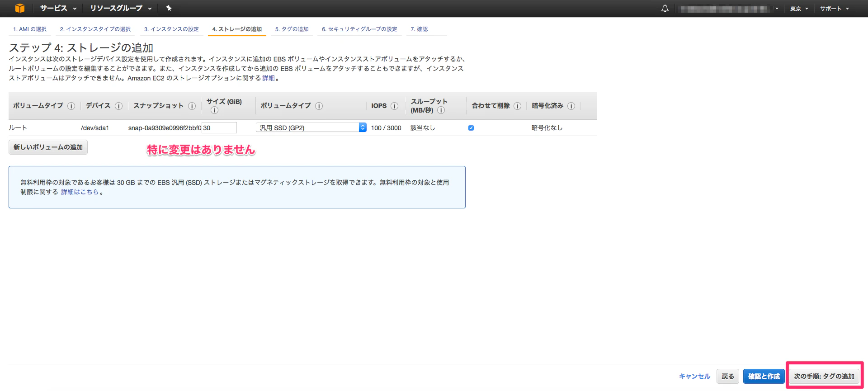Image resolution: width=868 pixels, height=391 pixels.
Task: Click the size (GiB) input field
Action: [x=219, y=128]
